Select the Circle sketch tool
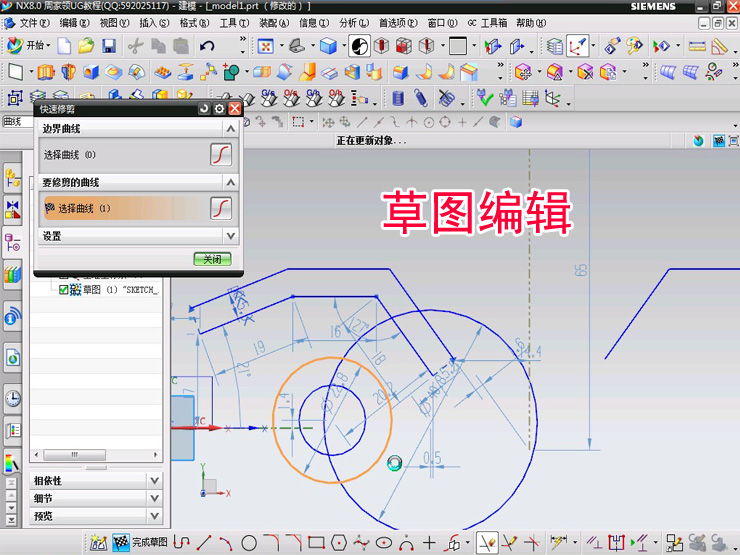The width and height of the screenshot is (740, 555). 249,543
